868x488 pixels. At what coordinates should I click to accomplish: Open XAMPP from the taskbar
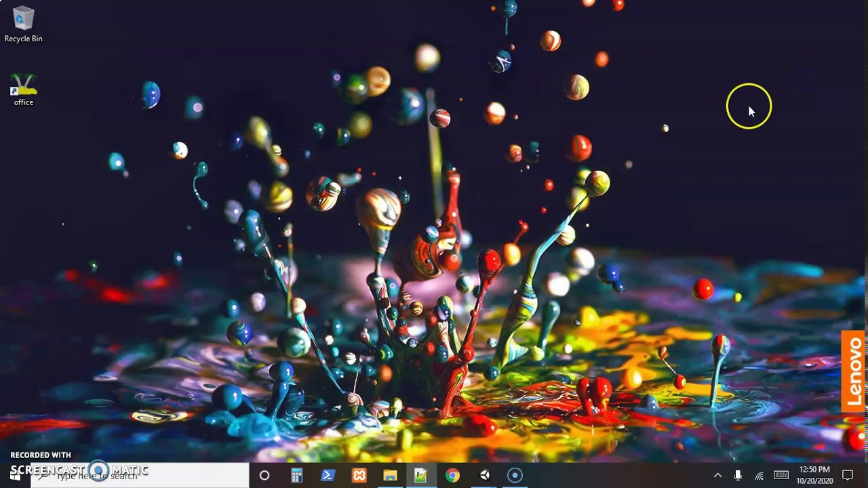359,475
